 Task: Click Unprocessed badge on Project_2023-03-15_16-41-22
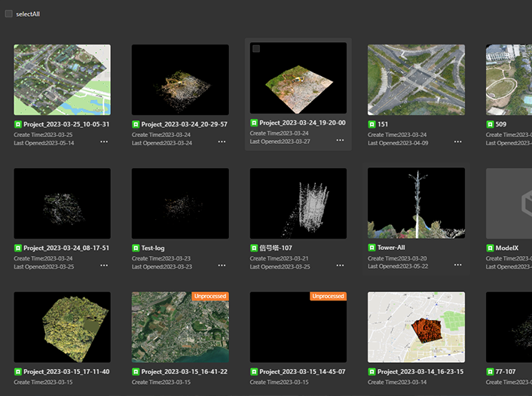[x=209, y=297]
